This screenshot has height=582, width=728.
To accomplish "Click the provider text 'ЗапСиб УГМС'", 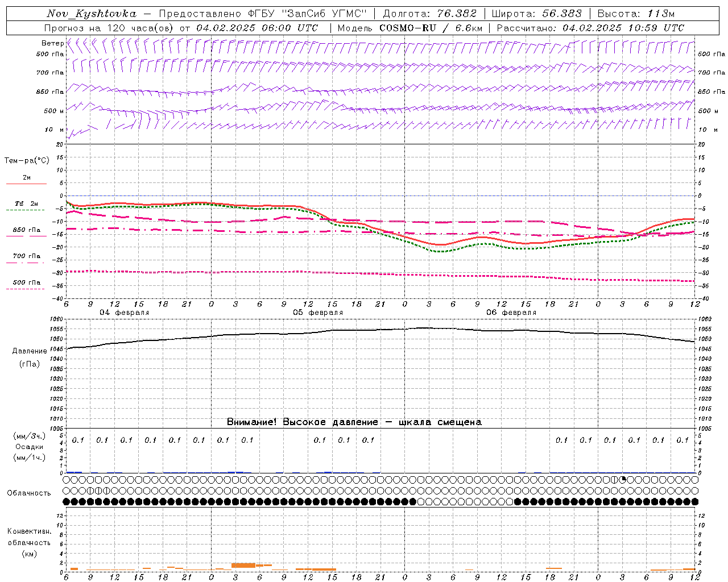I will [x=324, y=14].
